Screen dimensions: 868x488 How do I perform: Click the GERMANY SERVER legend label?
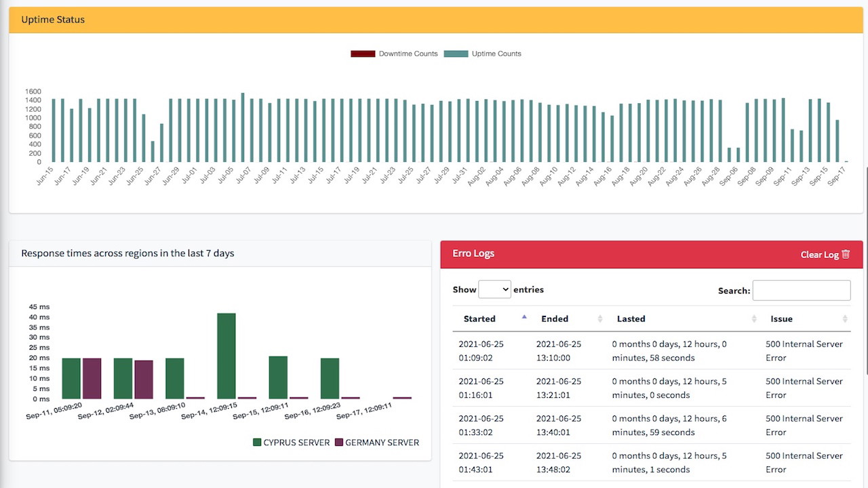click(x=382, y=443)
